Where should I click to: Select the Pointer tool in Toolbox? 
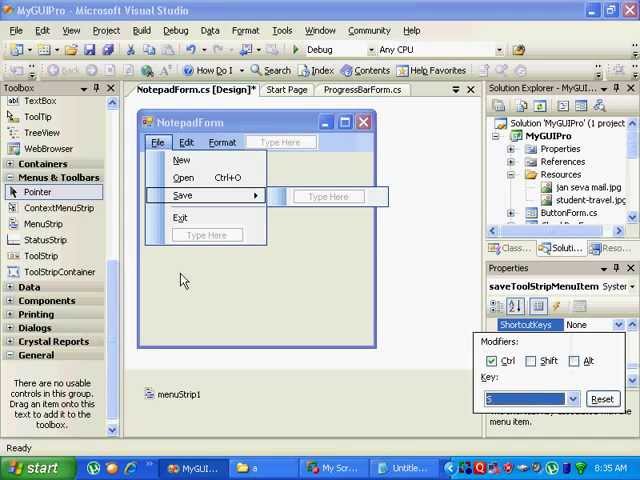tap(54, 192)
